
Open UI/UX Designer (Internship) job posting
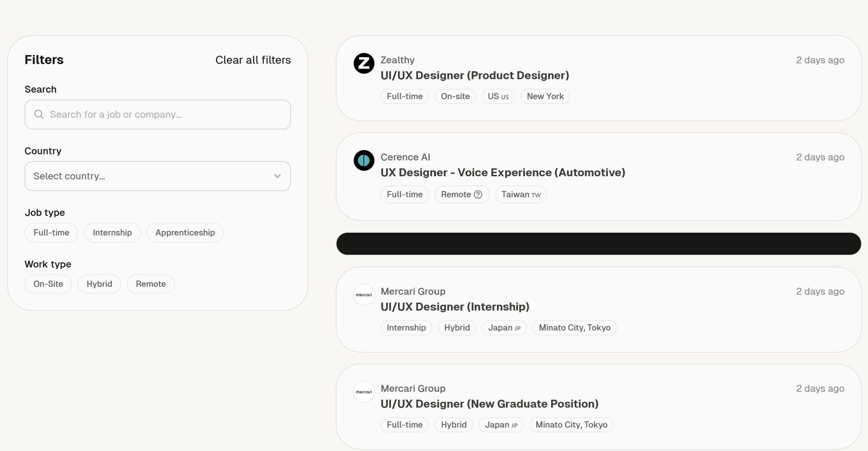click(454, 307)
